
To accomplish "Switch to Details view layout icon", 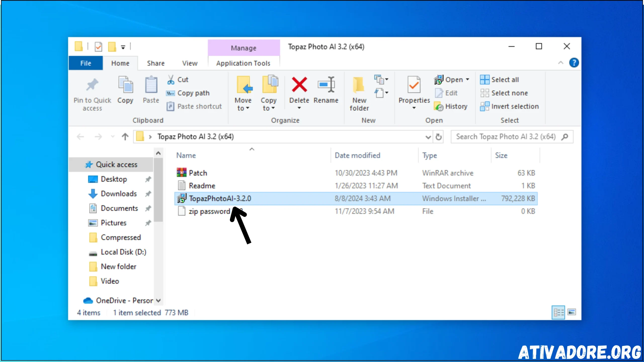I will tap(558, 312).
